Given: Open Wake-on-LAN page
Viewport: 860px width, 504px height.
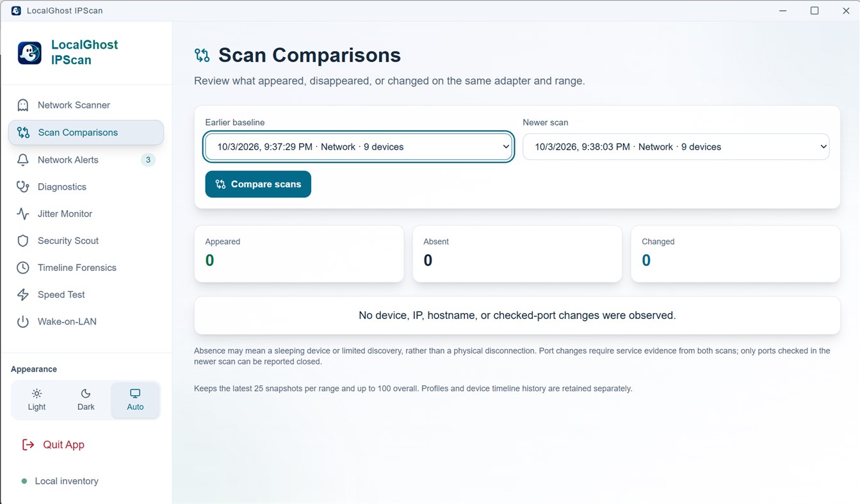Looking at the screenshot, I should (x=86, y=321).
